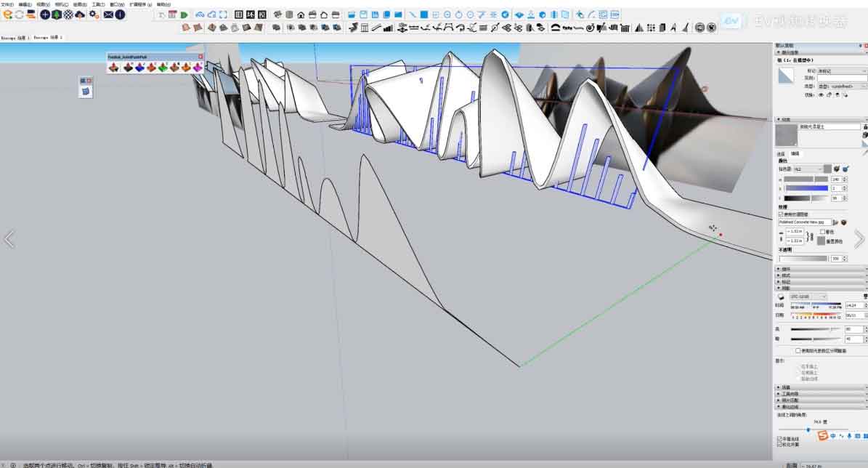Click the house-shaped Iso view icon

301,15
